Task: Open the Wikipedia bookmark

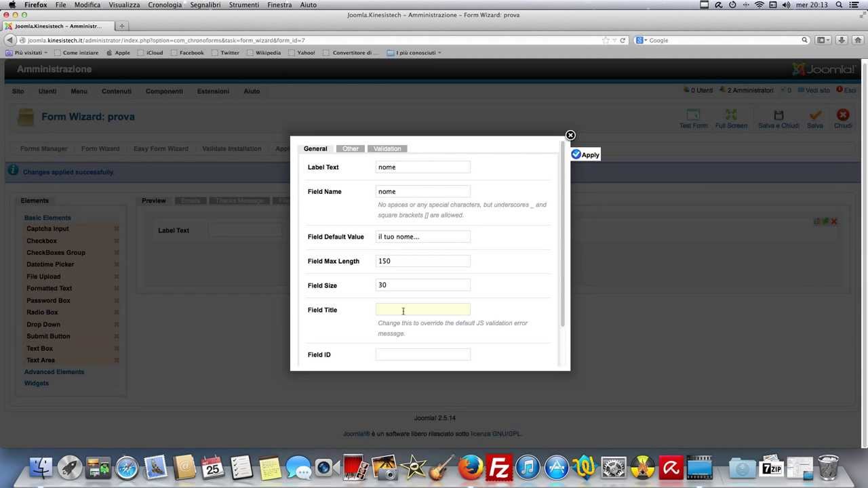Action: click(x=264, y=52)
